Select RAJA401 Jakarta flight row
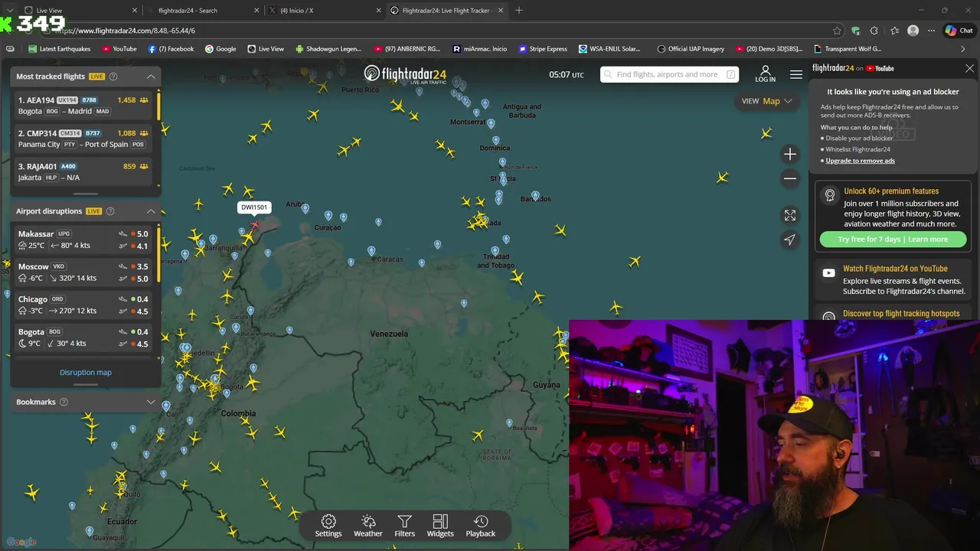The image size is (980, 551). pyautogui.click(x=84, y=171)
